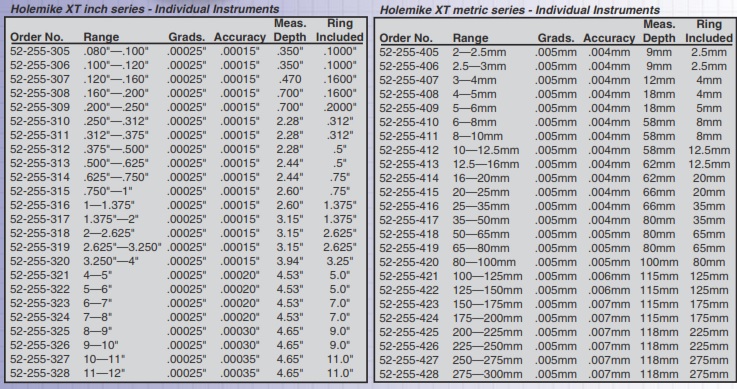The image size is (737, 389).
Task: Select order number 52-255-428
Action: click(409, 374)
